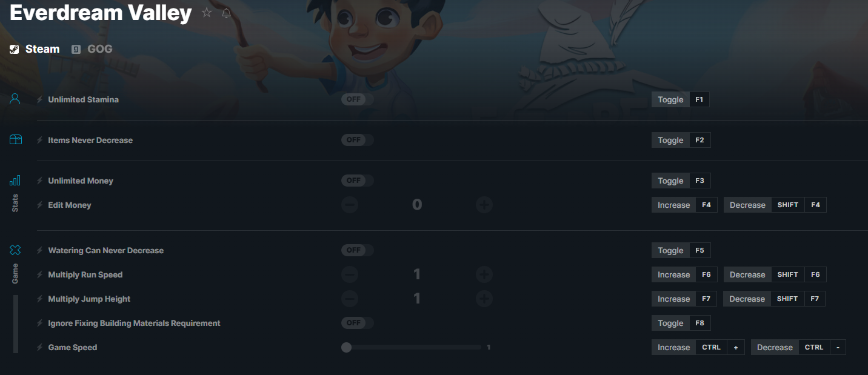Screen dimensions: 868x375
Task: Select the Stats bar chart icon
Action: (x=15, y=181)
